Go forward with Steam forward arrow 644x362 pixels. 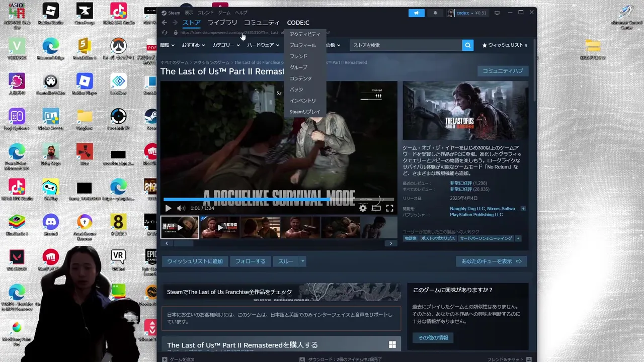pyautogui.click(x=175, y=23)
